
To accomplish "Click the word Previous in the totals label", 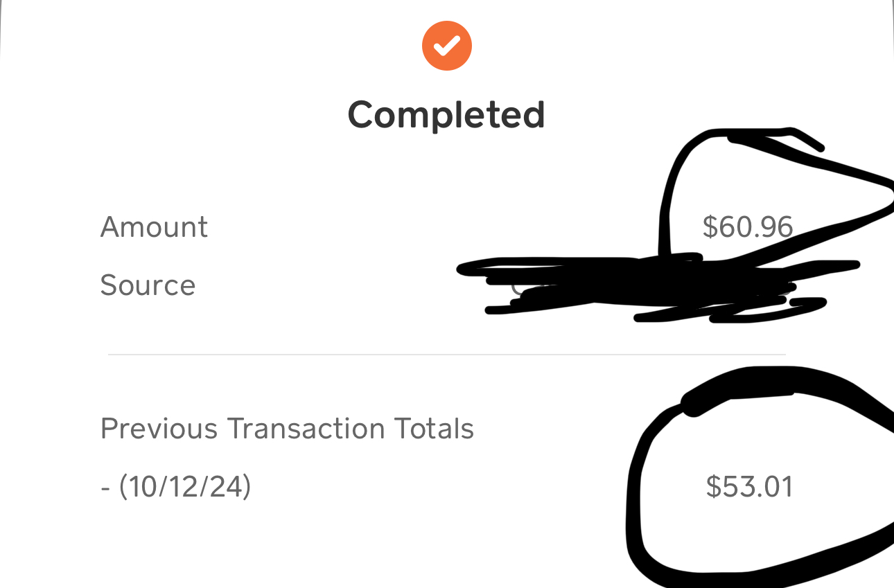I will pyautogui.click(x=160, y=429).
